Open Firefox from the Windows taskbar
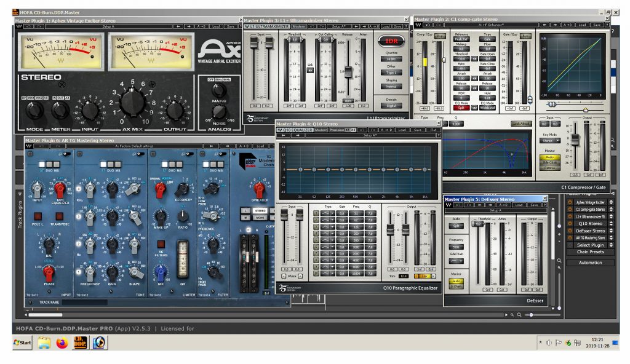The height and width of the screenshot is (364, 630). pyautogui.click(x=62, y=343)
